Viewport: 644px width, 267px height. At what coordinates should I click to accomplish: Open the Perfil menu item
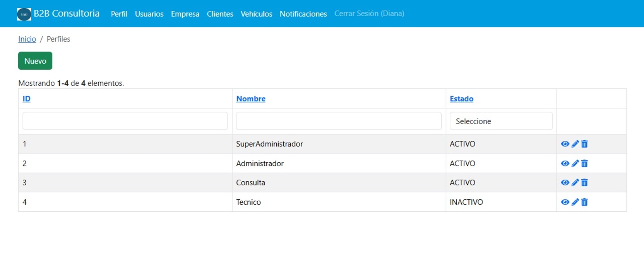click(x=119, y=14)
